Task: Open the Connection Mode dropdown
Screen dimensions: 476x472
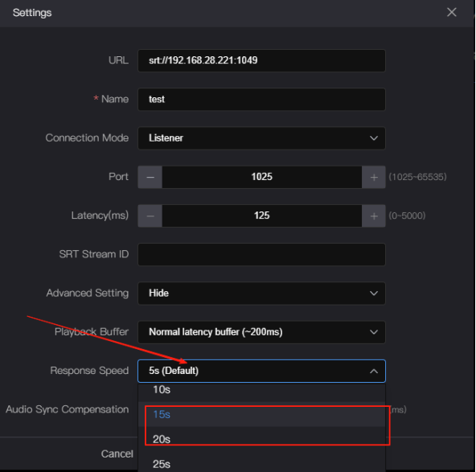Action: (261, 138)
